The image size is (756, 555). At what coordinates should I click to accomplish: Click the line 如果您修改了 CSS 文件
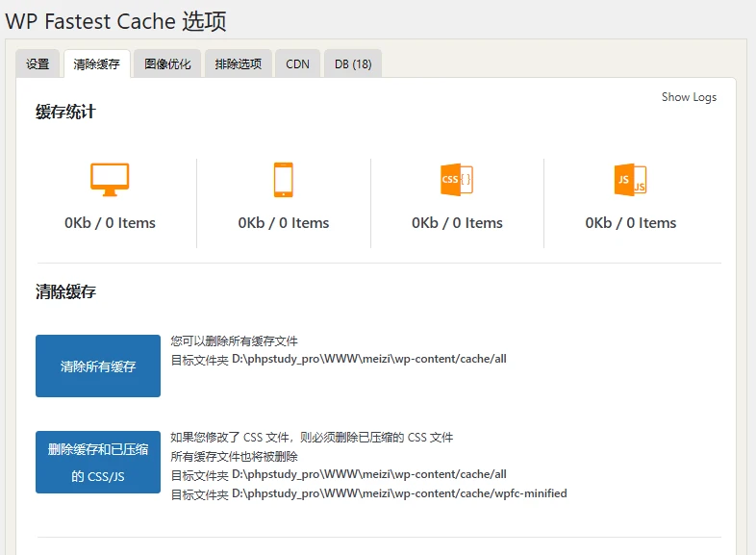[312, 438]
